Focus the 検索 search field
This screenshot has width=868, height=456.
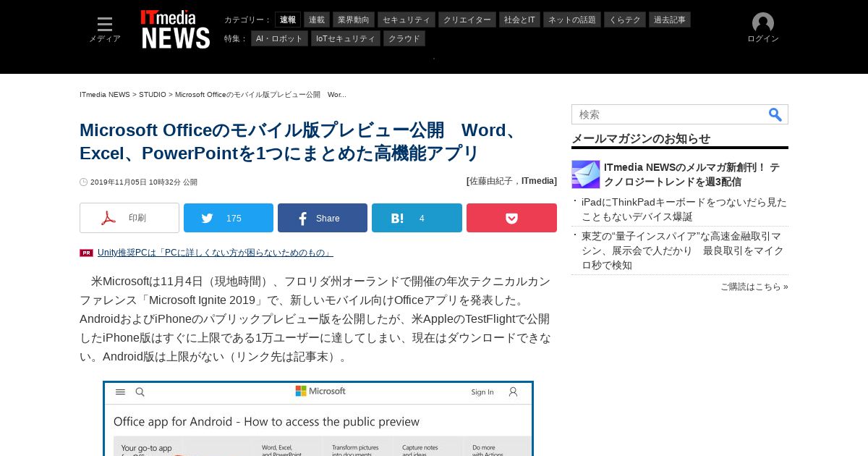pos(669,114)
